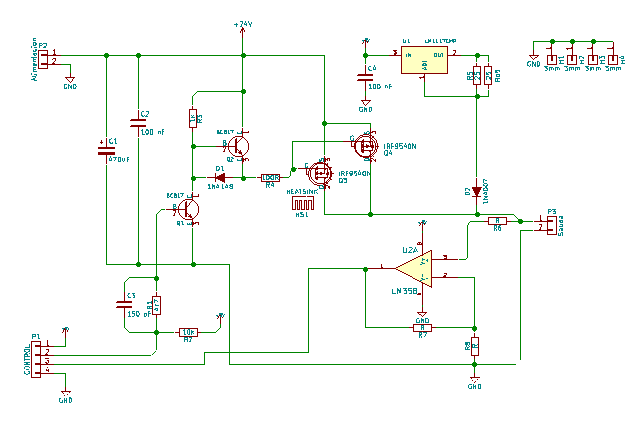
Task: Click the 'IRF9540N' label of Q4
Action: click(x=400, y=146)
